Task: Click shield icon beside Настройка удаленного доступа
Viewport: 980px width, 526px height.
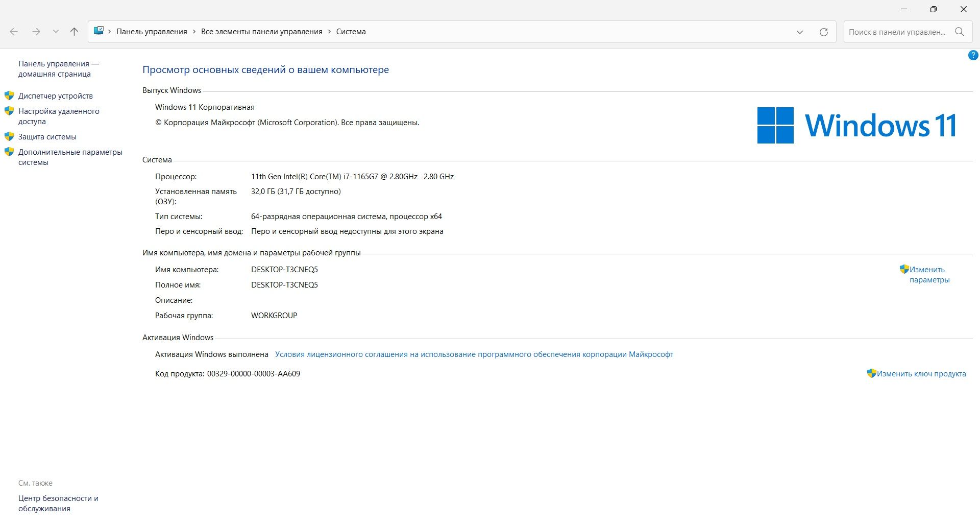Action: click(9, 111)
